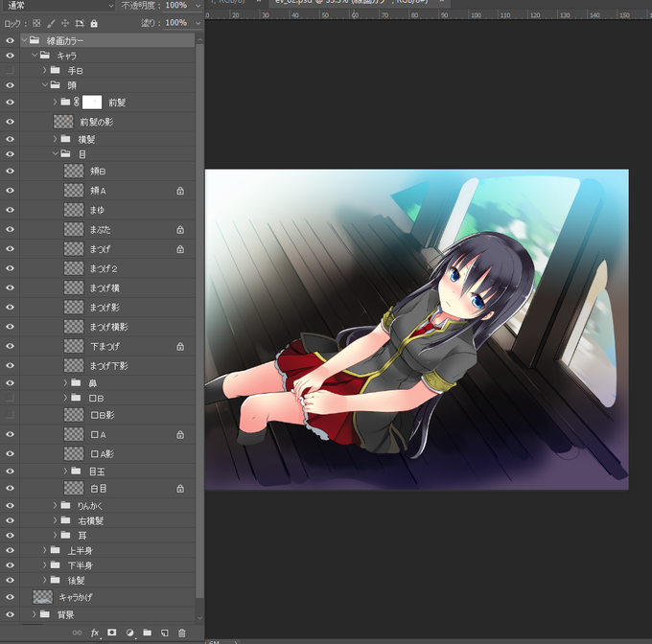Image resolution: width=652 pixels, height=644 pixels.
Task: Click the 前髪 group mask thumbnail
Action: click(x=92, y=103)
